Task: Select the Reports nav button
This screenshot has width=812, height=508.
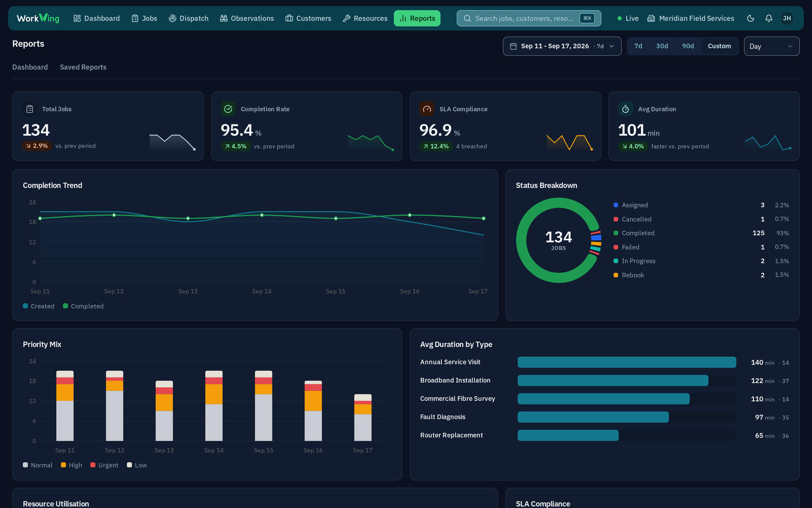Action: click(x=417, y=18)
